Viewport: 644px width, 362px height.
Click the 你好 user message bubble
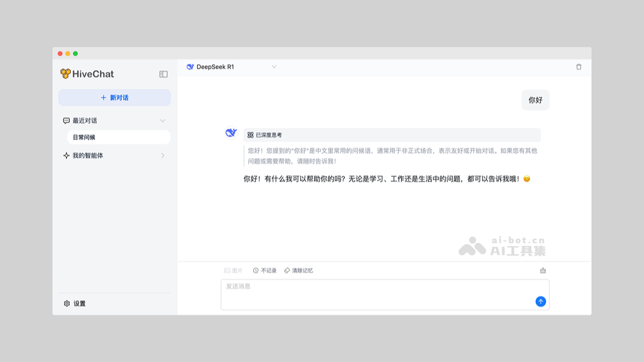pos(535,100)
